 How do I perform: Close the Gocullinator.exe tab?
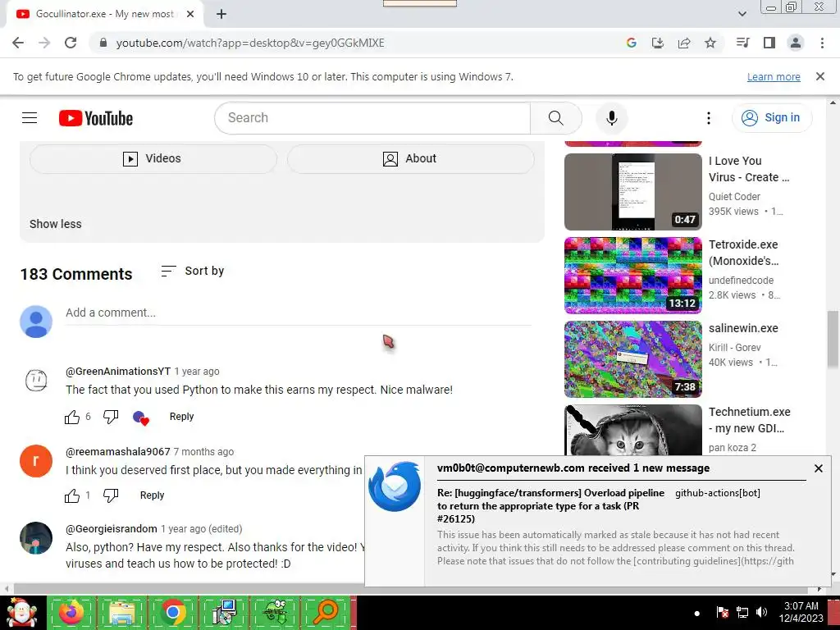[190, 14]
